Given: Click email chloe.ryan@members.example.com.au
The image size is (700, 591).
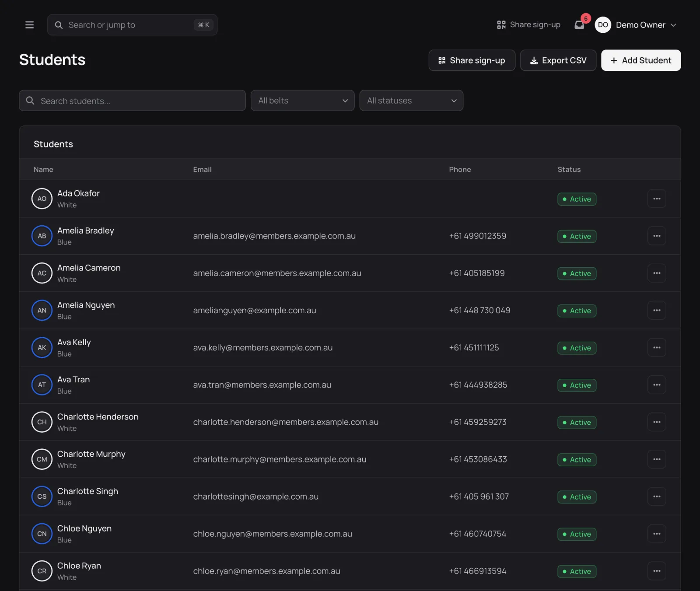Looking at the screenshot, I should [266, 571].
